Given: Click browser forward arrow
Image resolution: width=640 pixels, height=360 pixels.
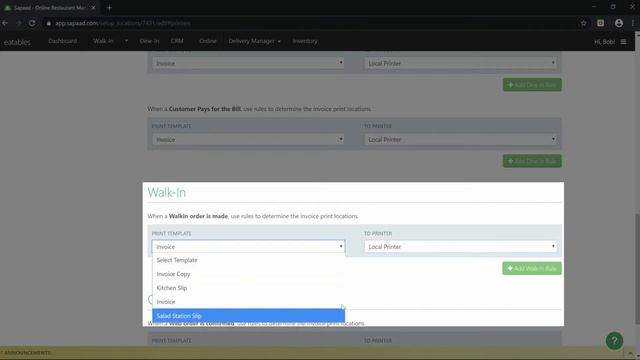Looking at the screenshot, I should coord(19,23).
